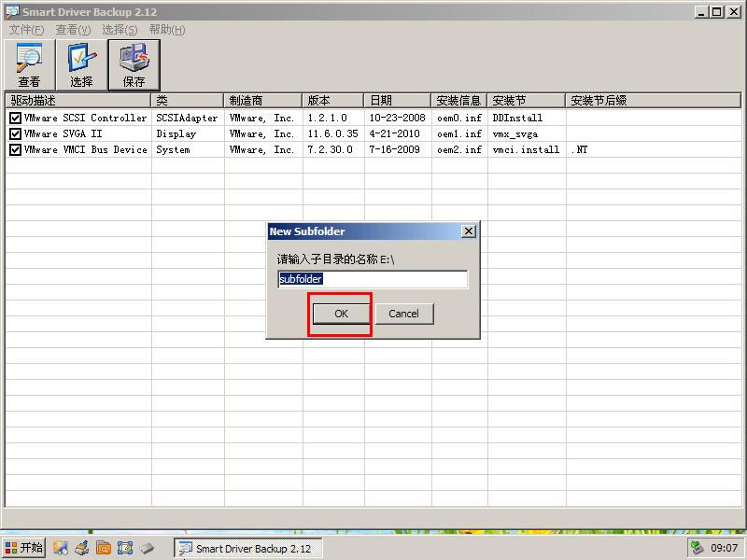The image size is (747, 560).
Task: Uncheck VMware VMCI Bus Device driver
Action: 15,149
